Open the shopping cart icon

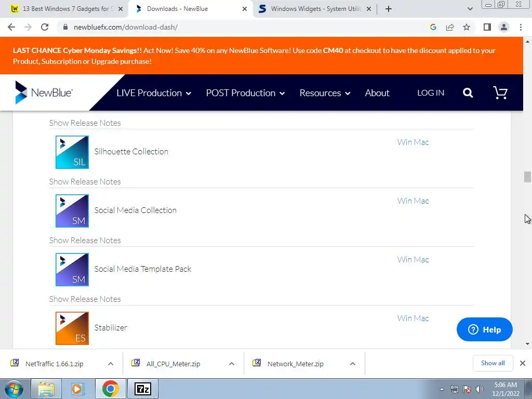[x=500, y=92]
